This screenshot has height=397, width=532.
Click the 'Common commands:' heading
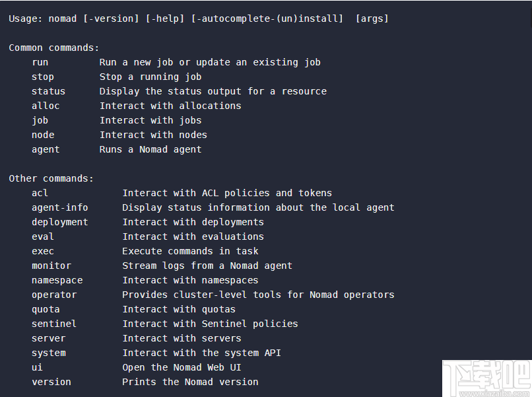54,48
